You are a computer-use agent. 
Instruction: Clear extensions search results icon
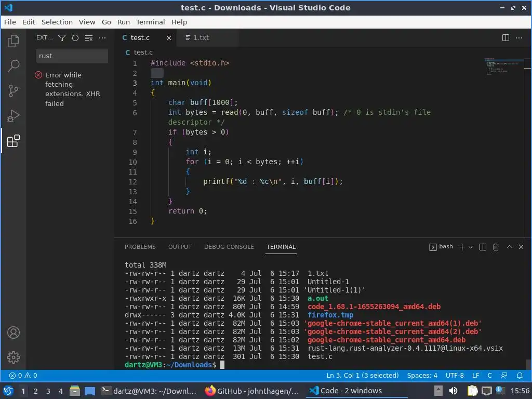[x=89, y=37]
